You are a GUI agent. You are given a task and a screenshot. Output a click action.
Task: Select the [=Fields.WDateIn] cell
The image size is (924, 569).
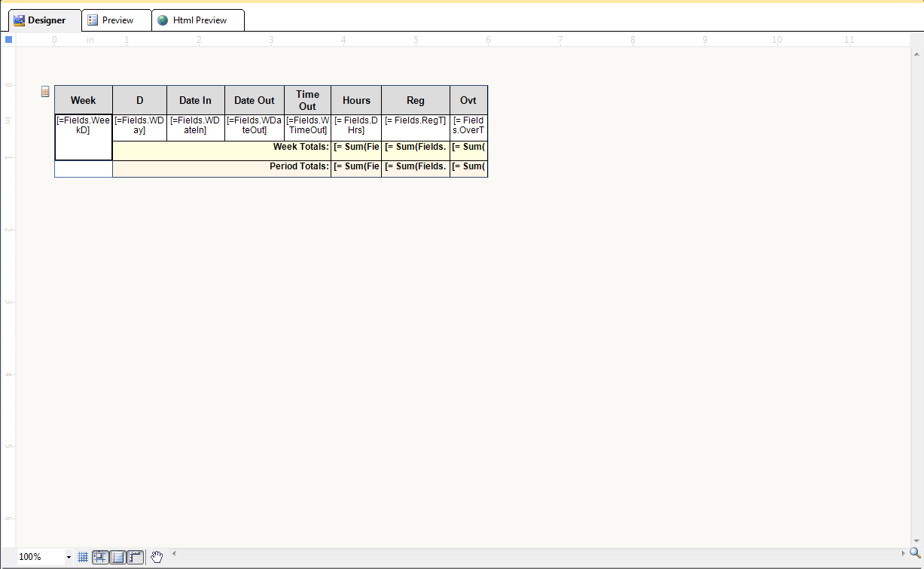tap(196, 128)
